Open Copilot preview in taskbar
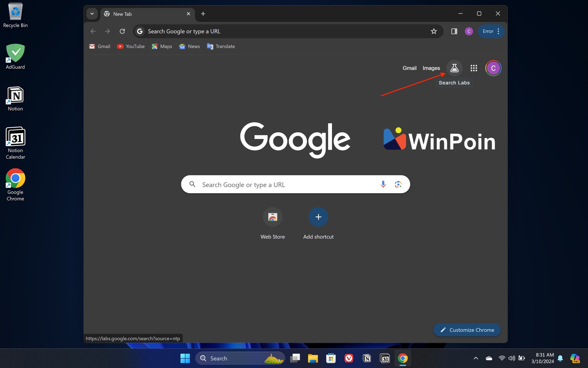The image size is (588, 368). click(x=575, y=358)
